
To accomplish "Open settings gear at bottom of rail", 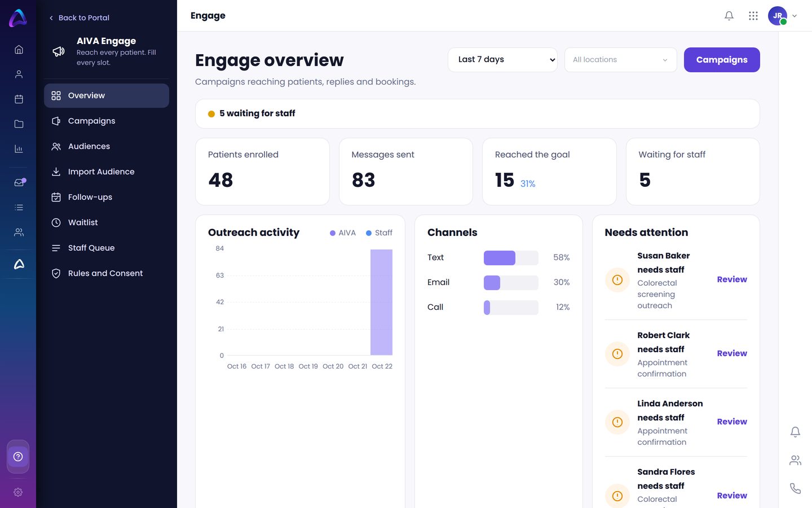I will tap(18, 492).
